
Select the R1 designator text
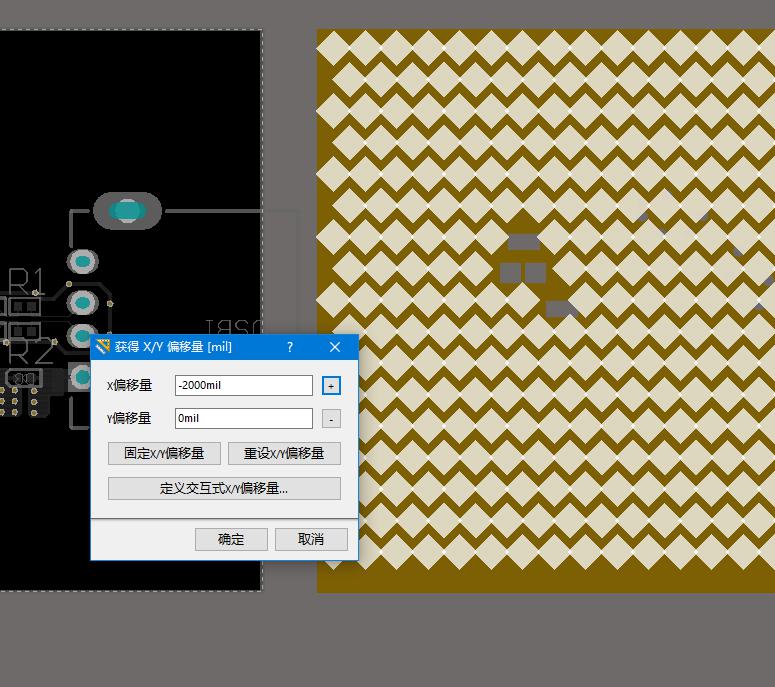[x=26, y=279]
